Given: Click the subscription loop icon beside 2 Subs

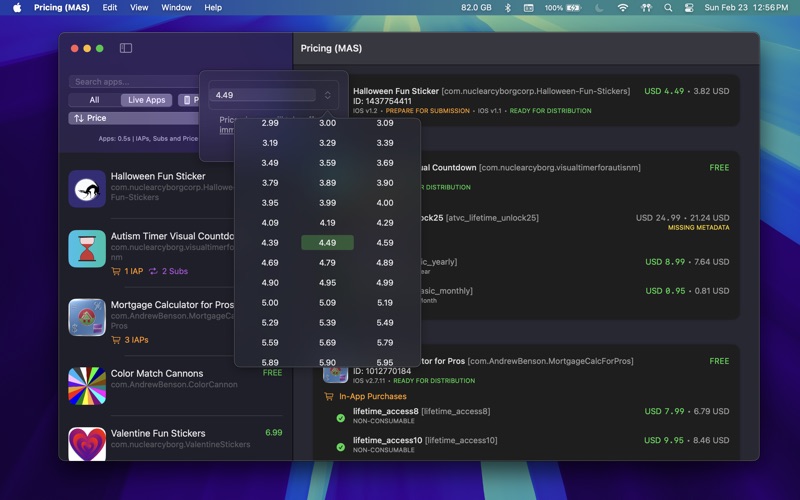Looking at the screenshot, I should [x=153, y=271].
